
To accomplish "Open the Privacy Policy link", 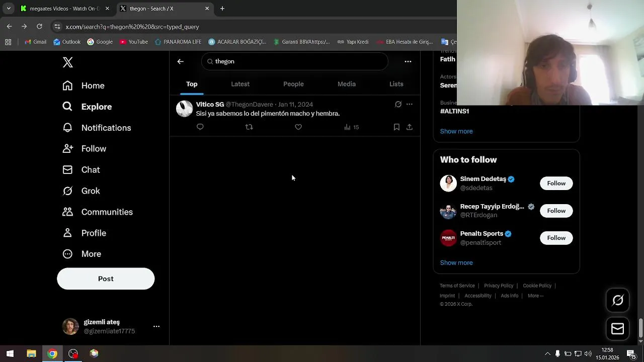I will 499,286.
